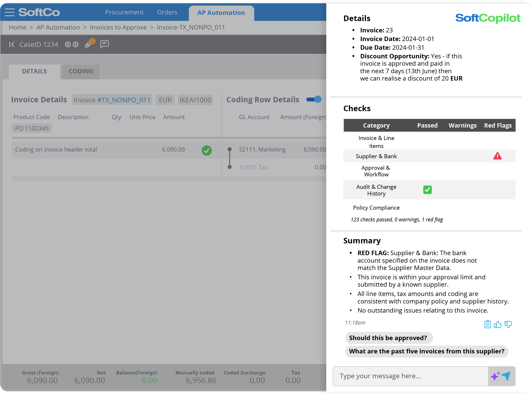
Task: Click into the message input field
Action: [x=410, y=376]
